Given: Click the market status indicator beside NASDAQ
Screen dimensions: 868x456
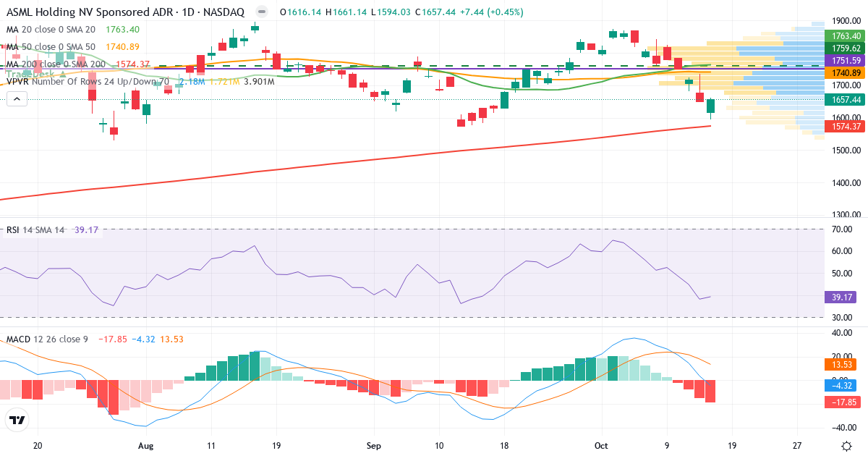Looking at the screenshot, I should pos(263,12).
